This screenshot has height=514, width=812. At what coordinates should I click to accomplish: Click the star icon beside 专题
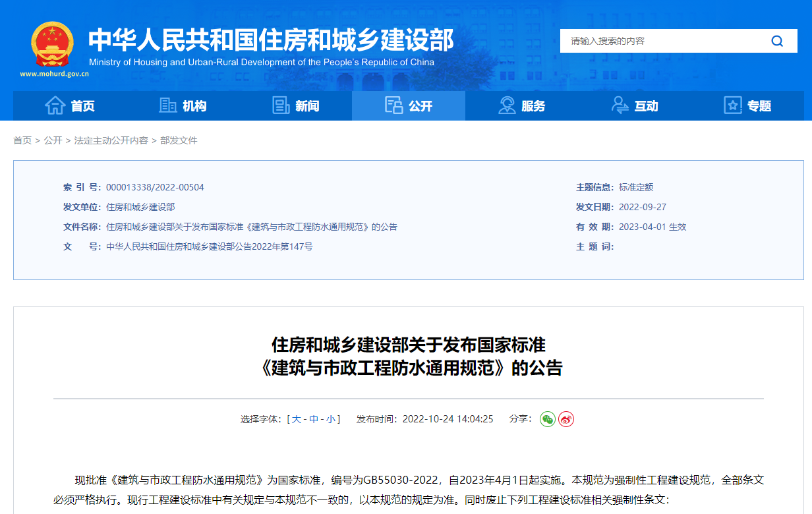(x=733, y=105)
